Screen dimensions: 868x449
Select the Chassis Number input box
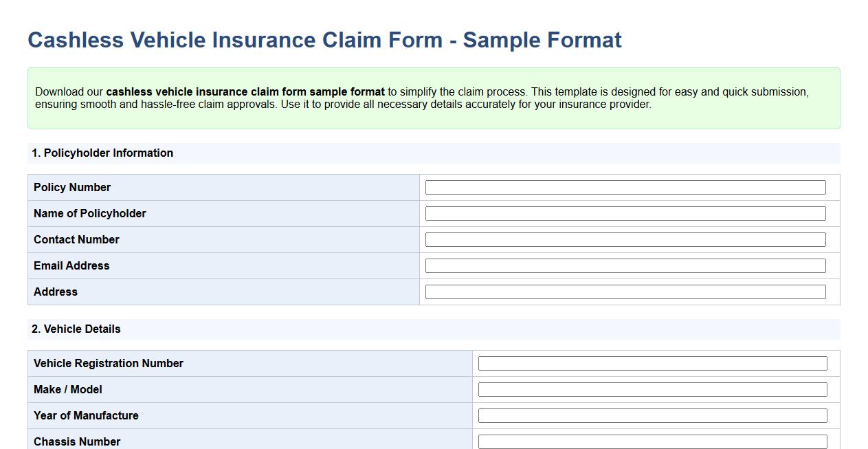[x=652, y=441]
